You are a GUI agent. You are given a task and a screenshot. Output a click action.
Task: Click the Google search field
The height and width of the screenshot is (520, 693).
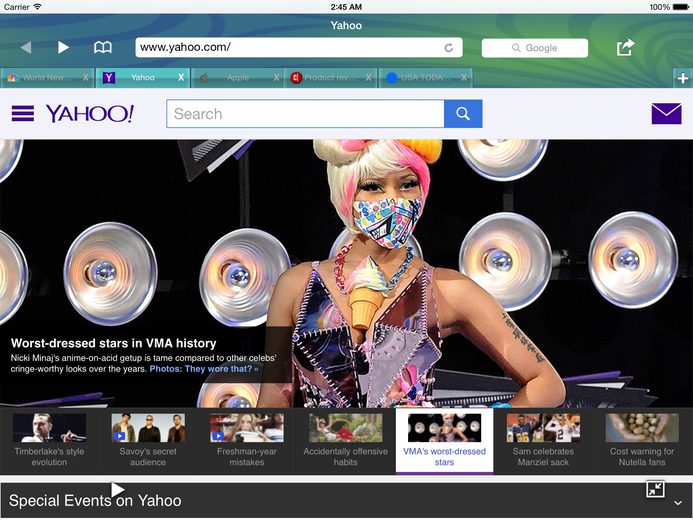535,48
